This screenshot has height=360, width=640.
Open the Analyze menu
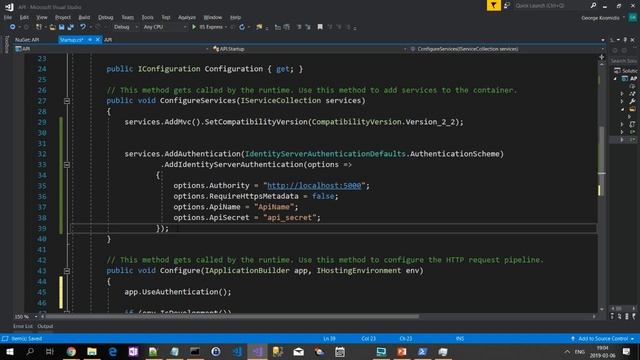point(187,17)
